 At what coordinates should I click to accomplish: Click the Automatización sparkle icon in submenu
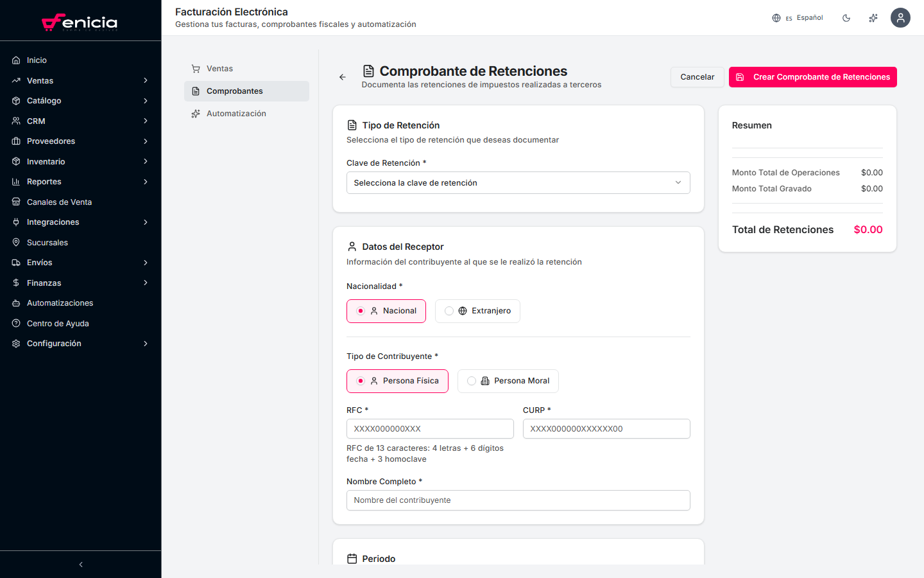(196, 113)
